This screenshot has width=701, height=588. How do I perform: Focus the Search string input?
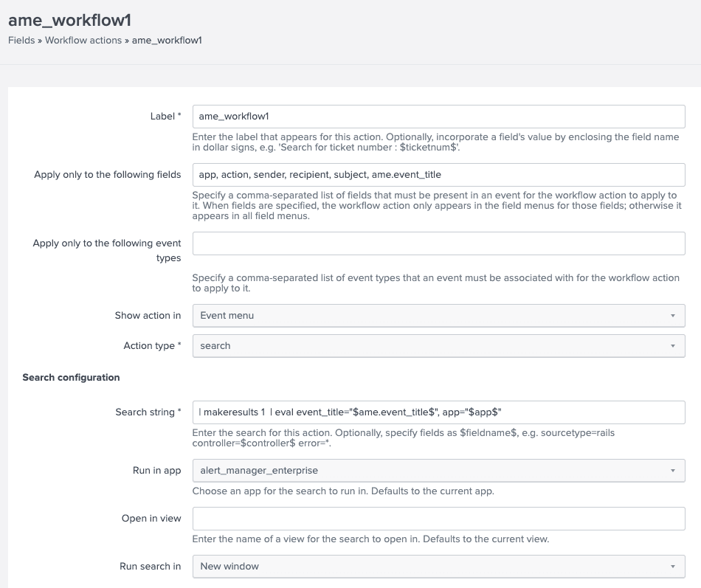point(438,412)
